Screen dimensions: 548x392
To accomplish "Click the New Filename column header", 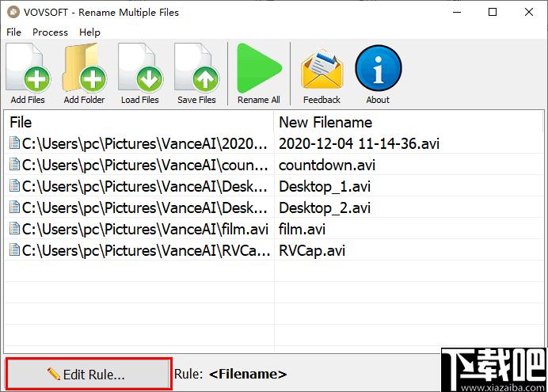I will point(409,122).
